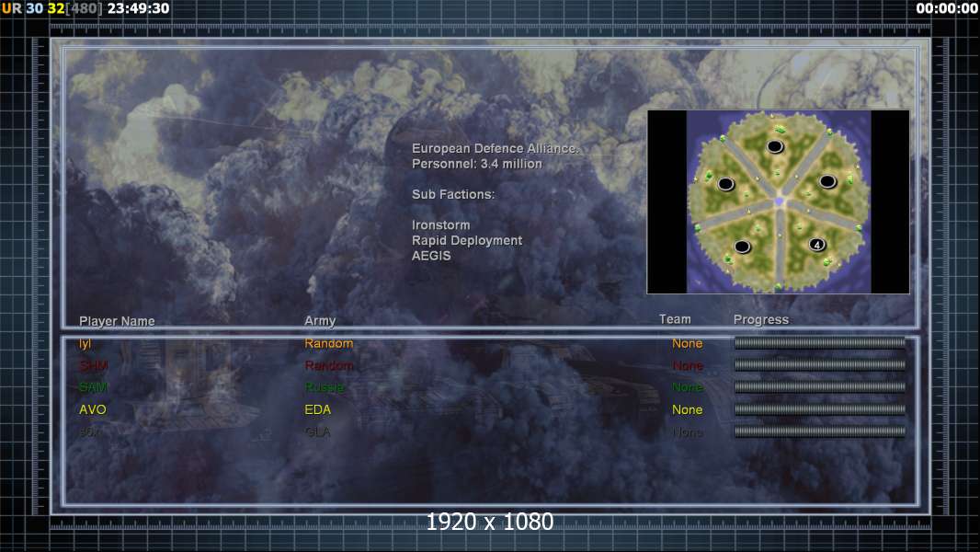This screenshot has width=980, height=552.
Task: Select the red player name SHM
Action: [x=93, y=365]
